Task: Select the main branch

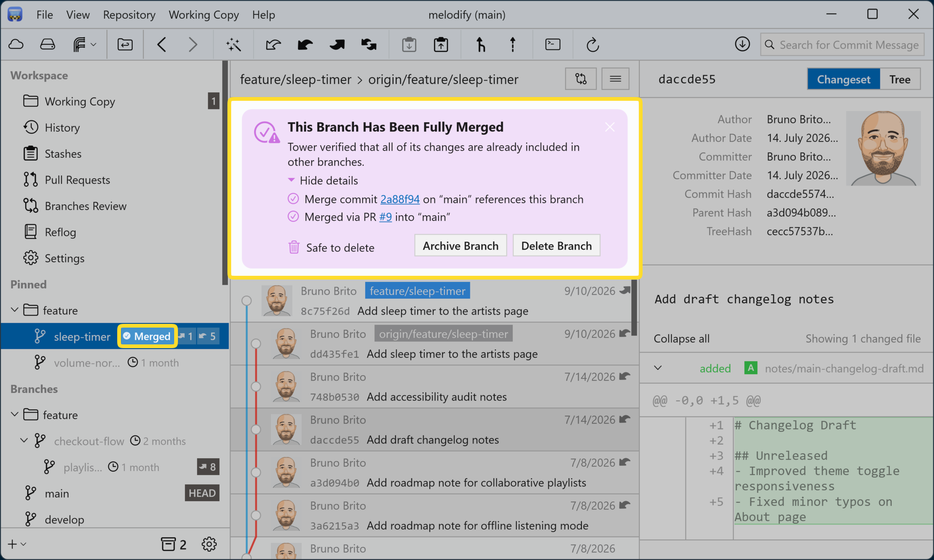Action: (x=114, y=493)
